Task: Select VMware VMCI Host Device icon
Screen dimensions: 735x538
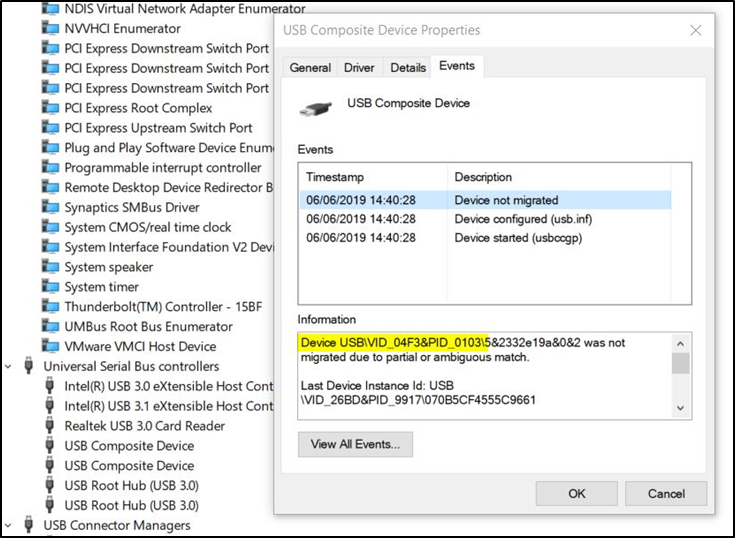Action: coord(50,346)
